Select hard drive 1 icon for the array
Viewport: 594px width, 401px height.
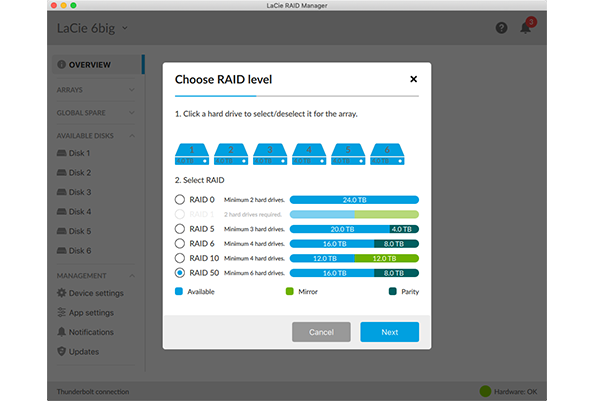tap(192, 154)
